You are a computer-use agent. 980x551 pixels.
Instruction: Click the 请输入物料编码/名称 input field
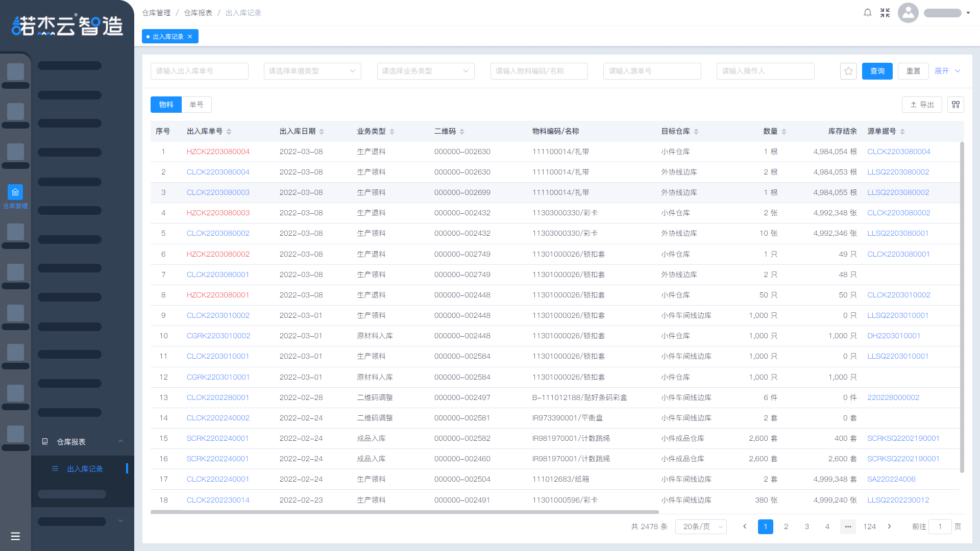(x=538, y=71)
